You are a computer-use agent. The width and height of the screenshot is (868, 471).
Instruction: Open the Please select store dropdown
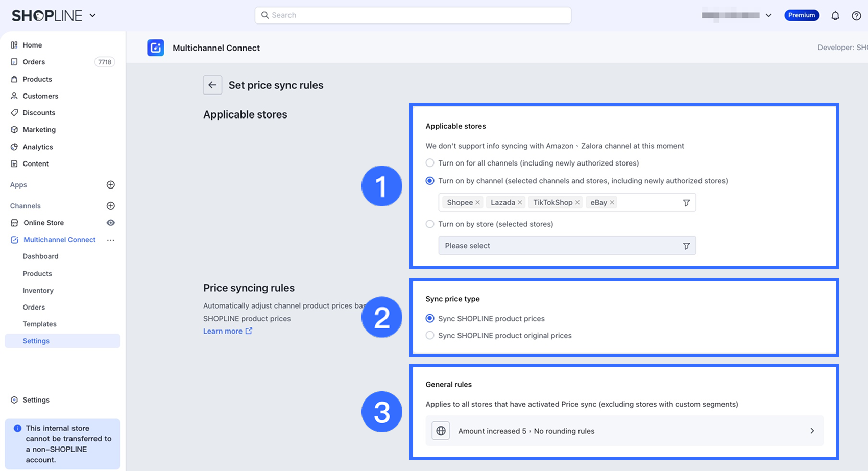pos(567,246)
